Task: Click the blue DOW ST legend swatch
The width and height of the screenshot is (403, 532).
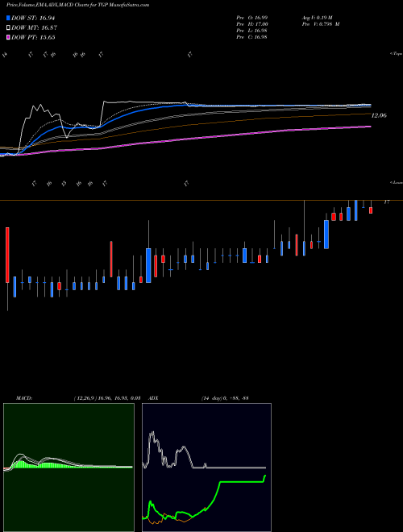Action: coord(9,18)
